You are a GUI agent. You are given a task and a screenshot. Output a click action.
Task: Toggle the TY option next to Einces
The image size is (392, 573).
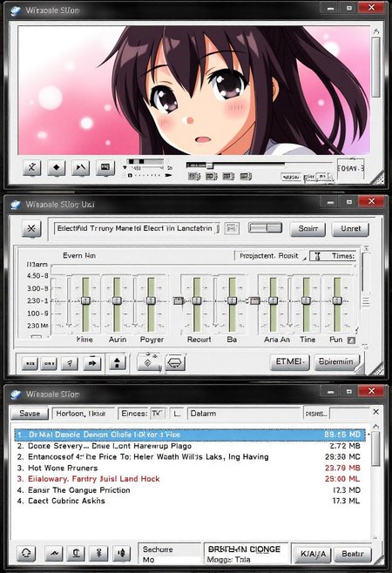tap(157, 414)
